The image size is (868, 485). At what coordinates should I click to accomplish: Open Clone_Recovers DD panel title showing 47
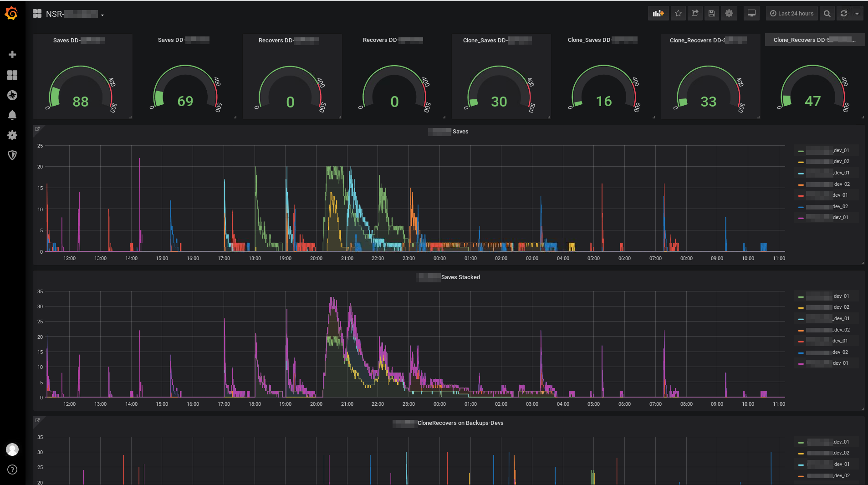pos(814,40)
